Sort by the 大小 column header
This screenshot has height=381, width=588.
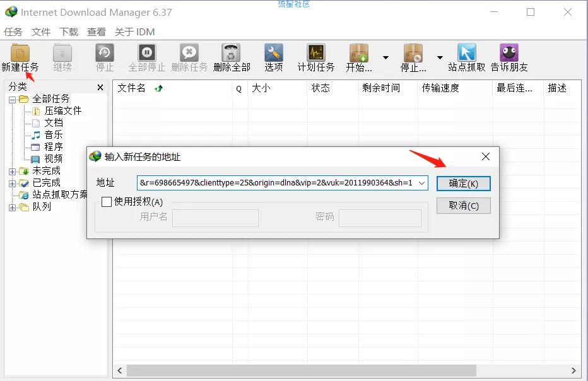pyautogui.click(x=277, y=88)
